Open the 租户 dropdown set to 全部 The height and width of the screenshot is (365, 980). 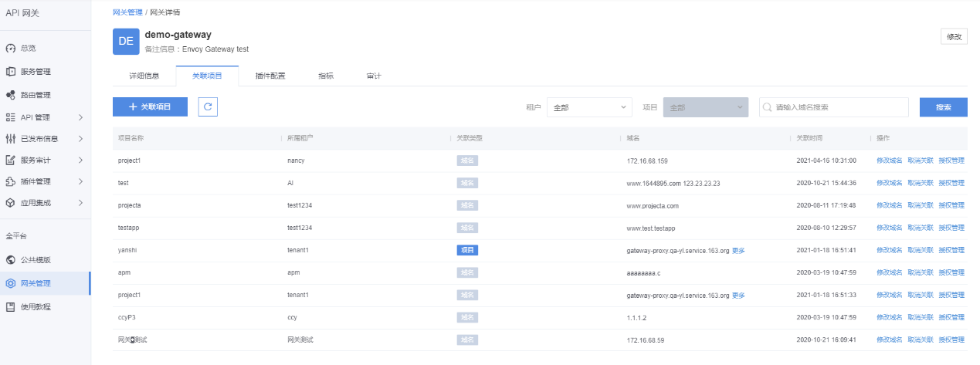[589, 107]
